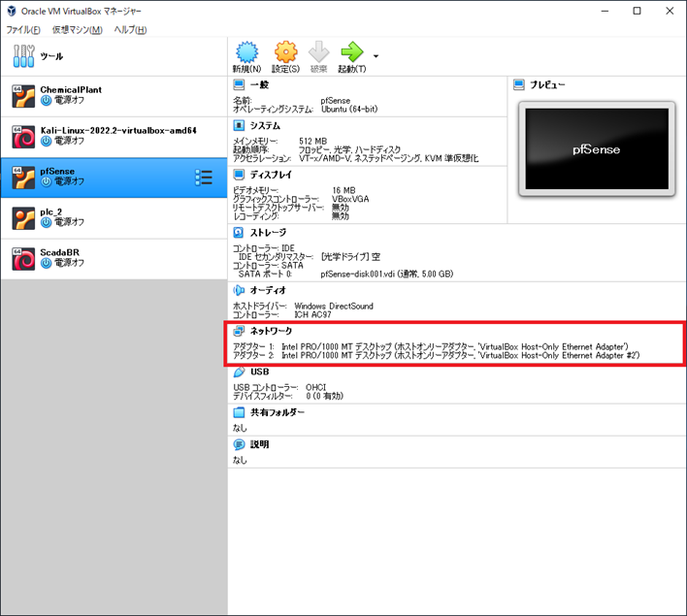Click Tools (ツール) label in sidebar
The image size is (687, 616).
tap(51, 56)
